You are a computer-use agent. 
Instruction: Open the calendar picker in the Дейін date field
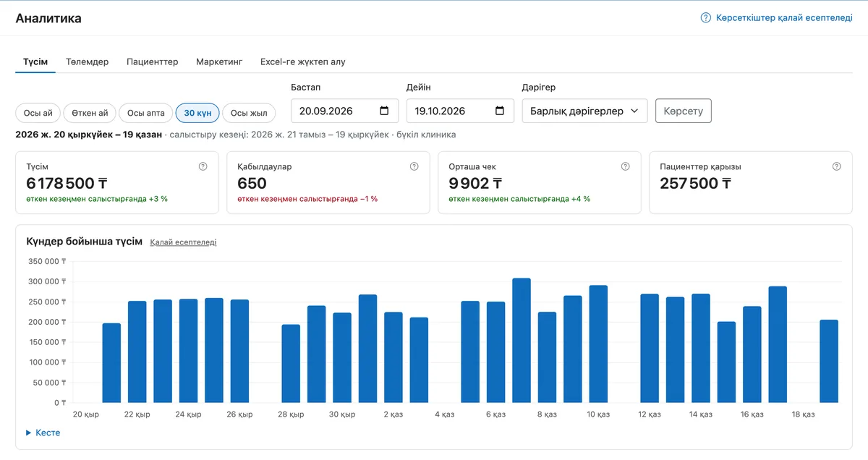(x=500, y=111)
